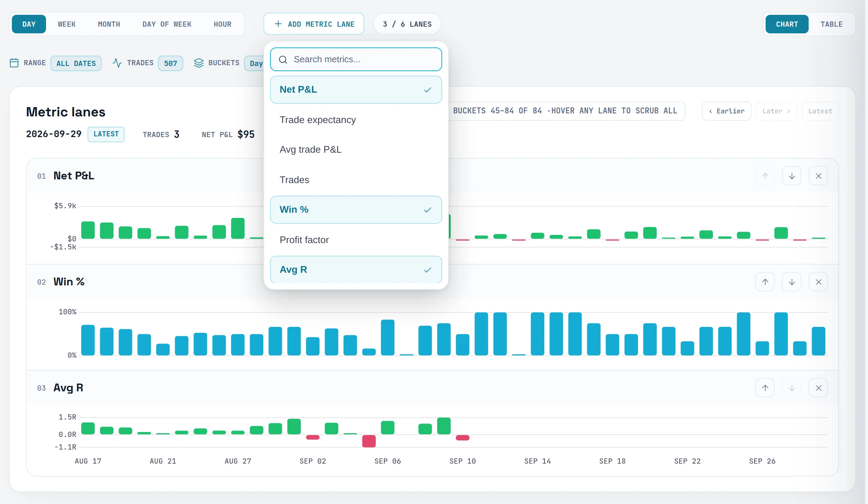The height and width of the screenshot is (504, 868).
Task: Open Add Metric Lane dropdown
Action: [x=314, y=24]
